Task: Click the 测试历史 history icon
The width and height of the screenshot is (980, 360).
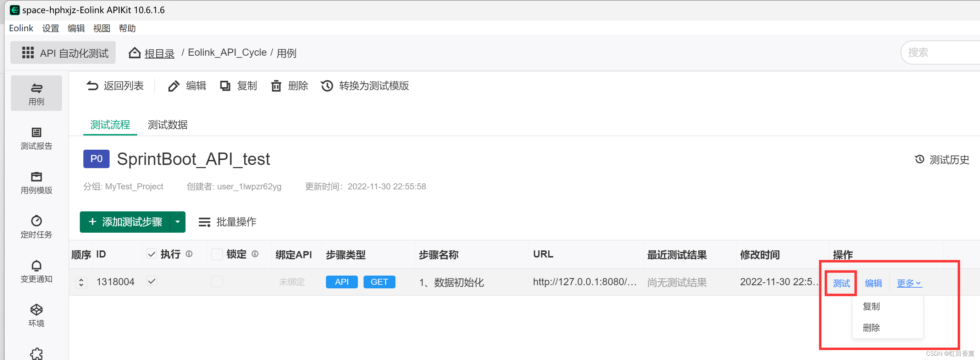Action: pyautogui.click(x=919, y=159)
